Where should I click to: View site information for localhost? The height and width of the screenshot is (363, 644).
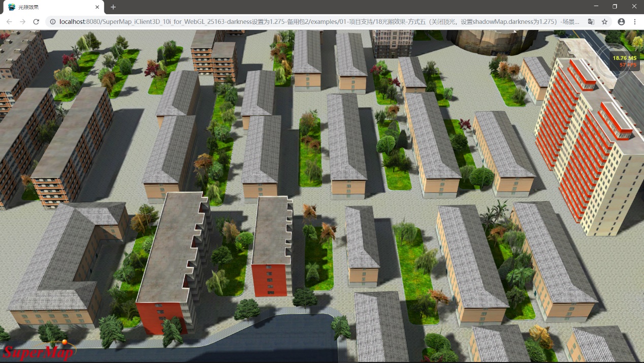pyautogui.click(x=53, y=22)
